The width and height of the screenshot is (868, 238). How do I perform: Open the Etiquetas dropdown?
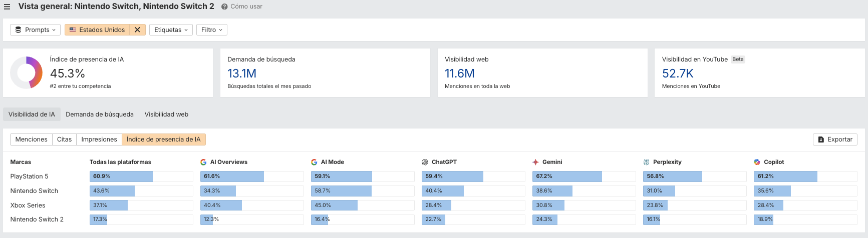(171, 30)
